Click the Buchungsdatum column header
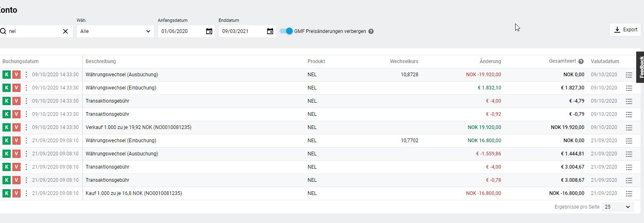Screen dimensions: 644x223 [21, 61]
